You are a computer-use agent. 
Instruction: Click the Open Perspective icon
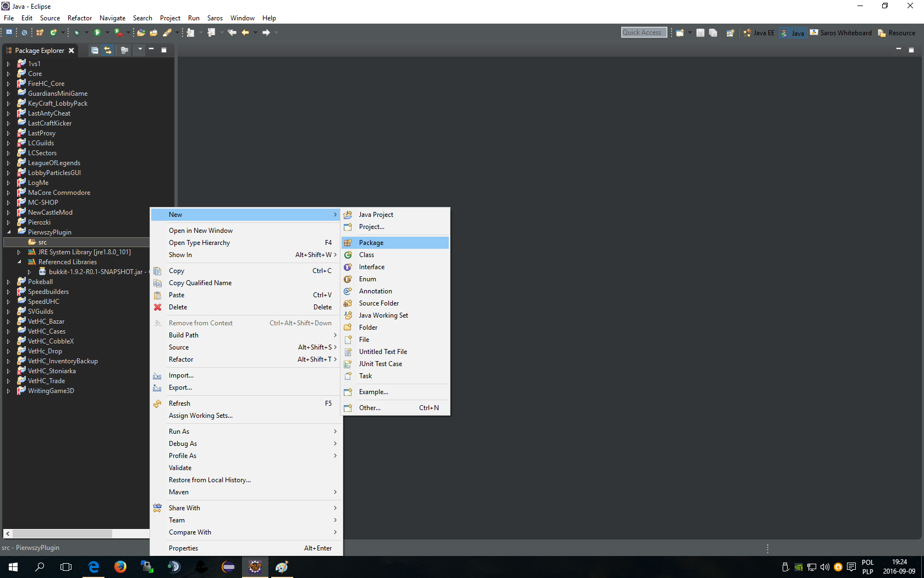click(730, 33)
